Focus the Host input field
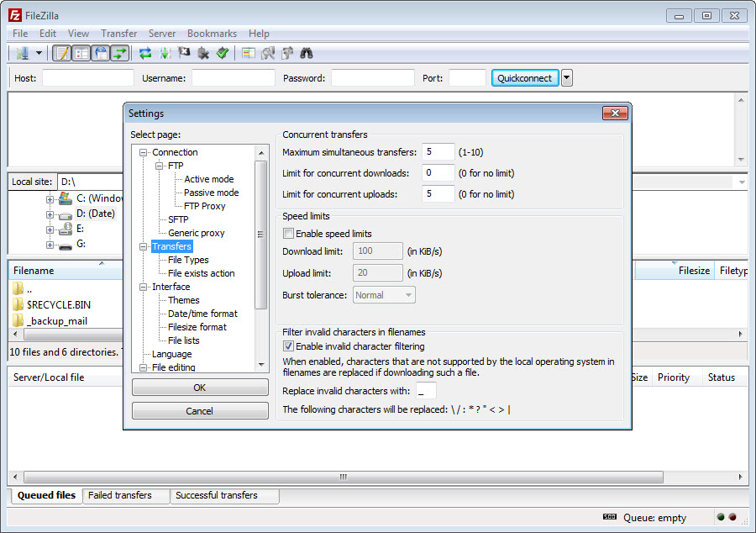Viewport: 756px width, 533px height. 87,77
